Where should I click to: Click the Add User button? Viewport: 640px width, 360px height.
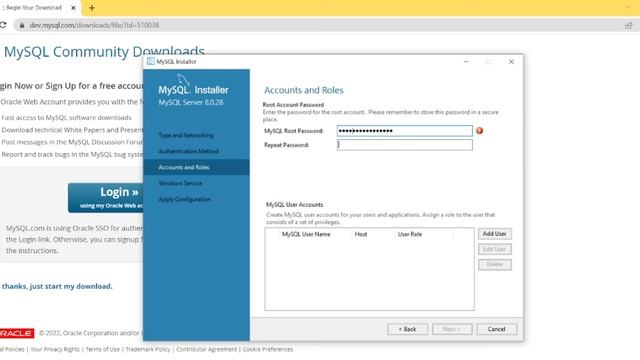pyautogui.click(x=495, y=234)
